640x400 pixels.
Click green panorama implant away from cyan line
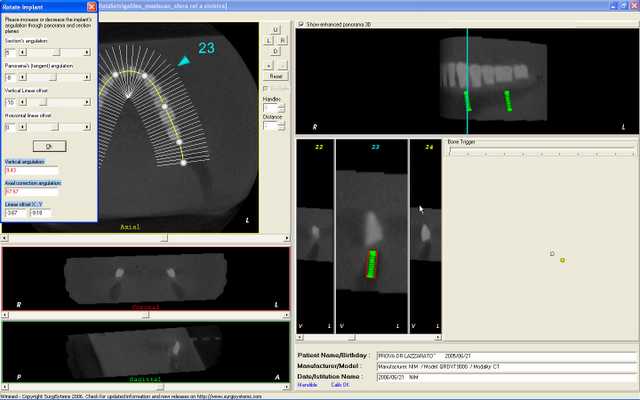508,101
